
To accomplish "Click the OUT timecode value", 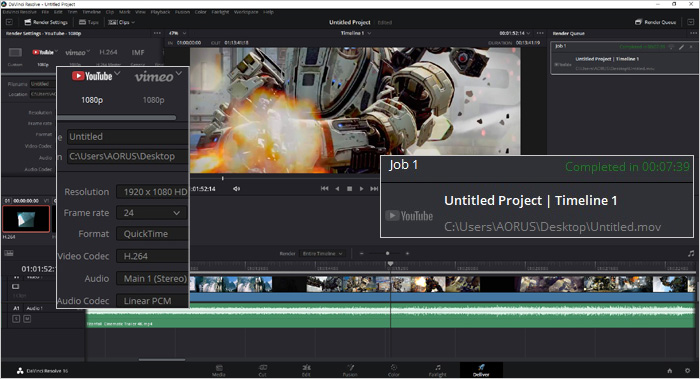I will pos(236,43).
